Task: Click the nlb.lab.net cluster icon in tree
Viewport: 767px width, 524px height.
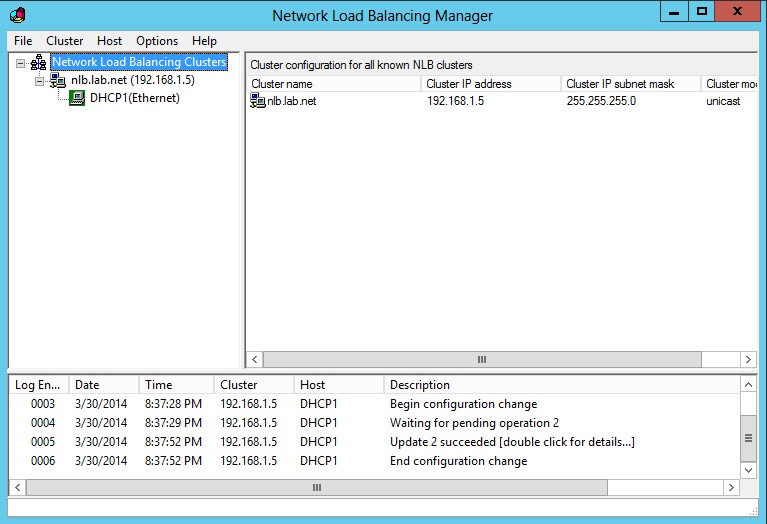Action: [59, 81]
